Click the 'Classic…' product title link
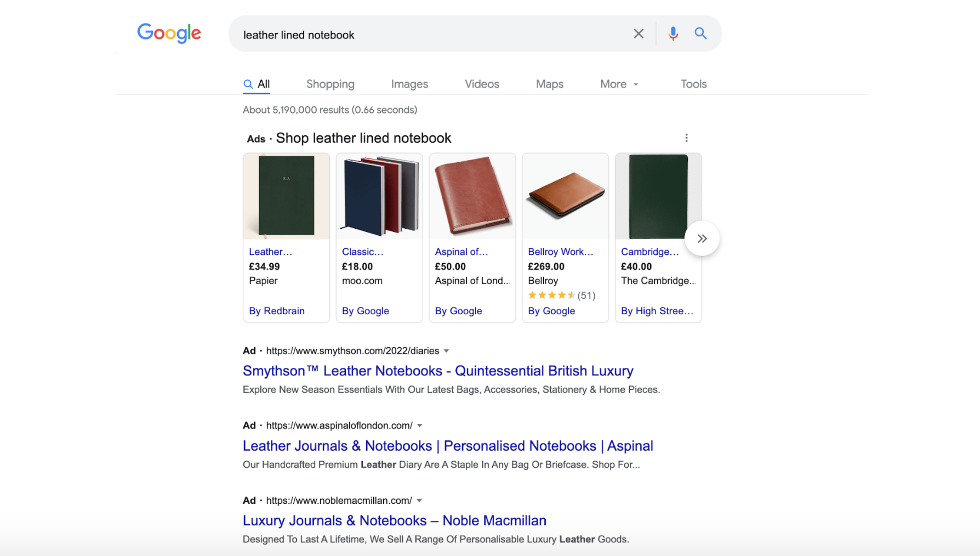Viewport: 980px width, 556px height. (x=363, y=252)
